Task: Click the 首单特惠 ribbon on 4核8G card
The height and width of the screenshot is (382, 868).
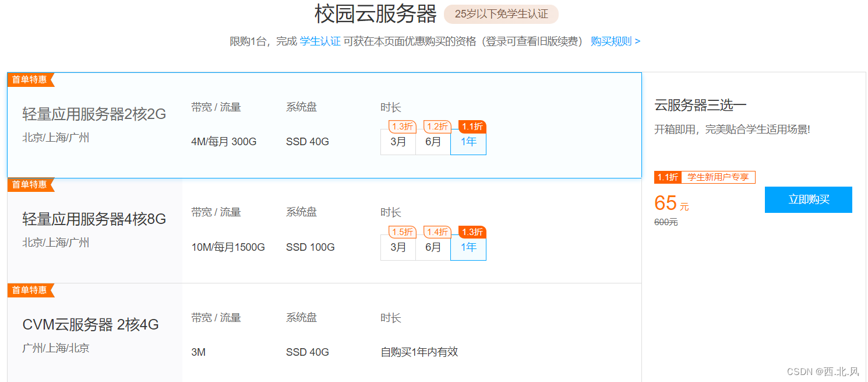Action: click(30, 184)
